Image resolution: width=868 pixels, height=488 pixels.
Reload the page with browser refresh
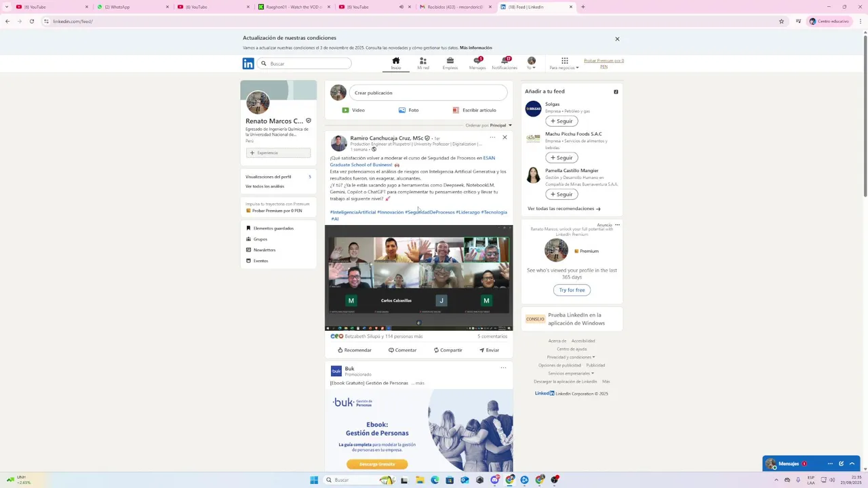(x=31, y=21)
